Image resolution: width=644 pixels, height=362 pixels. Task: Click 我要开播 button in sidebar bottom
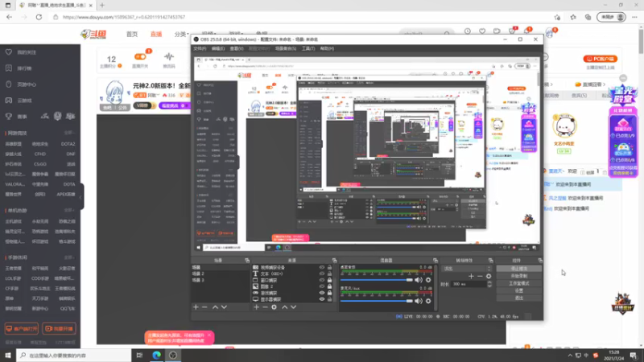[x=59, y=328]
